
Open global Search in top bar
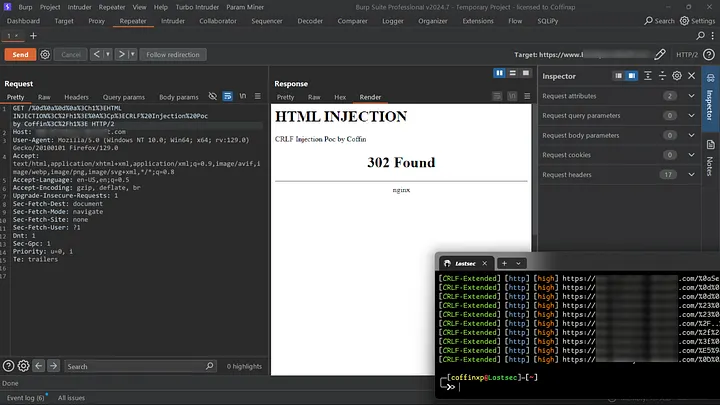tap(659, 21)
